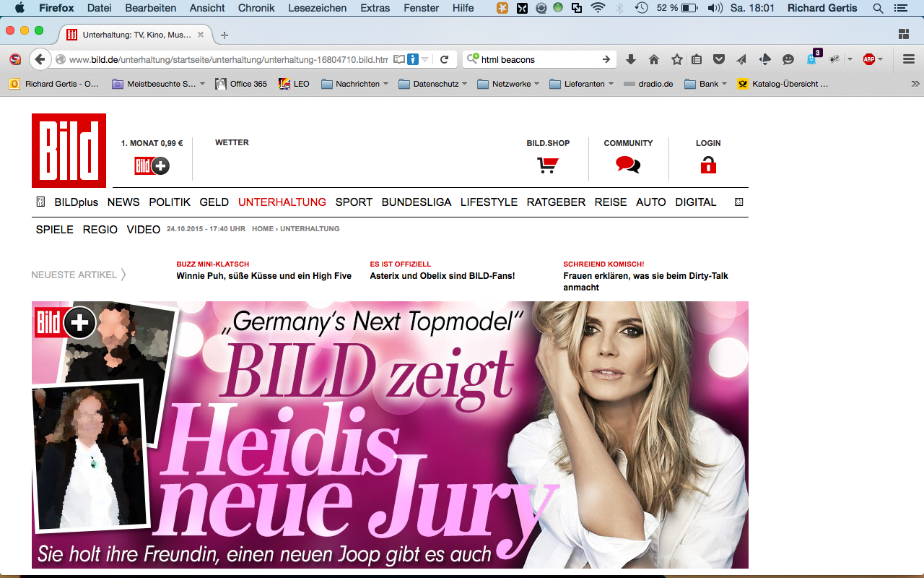
Task: Click the square icon right of DIGITAL nav
Action: 738,202
